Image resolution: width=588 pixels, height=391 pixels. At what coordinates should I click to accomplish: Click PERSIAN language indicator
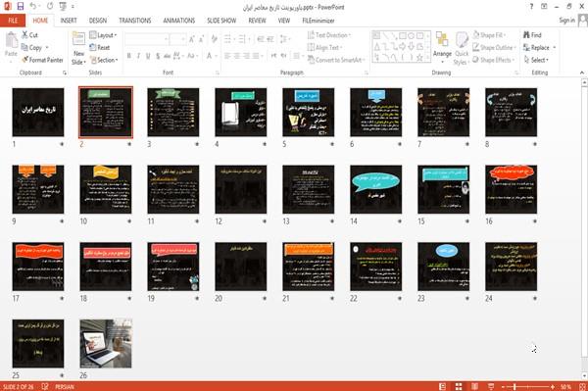click(x=65, y=386)
